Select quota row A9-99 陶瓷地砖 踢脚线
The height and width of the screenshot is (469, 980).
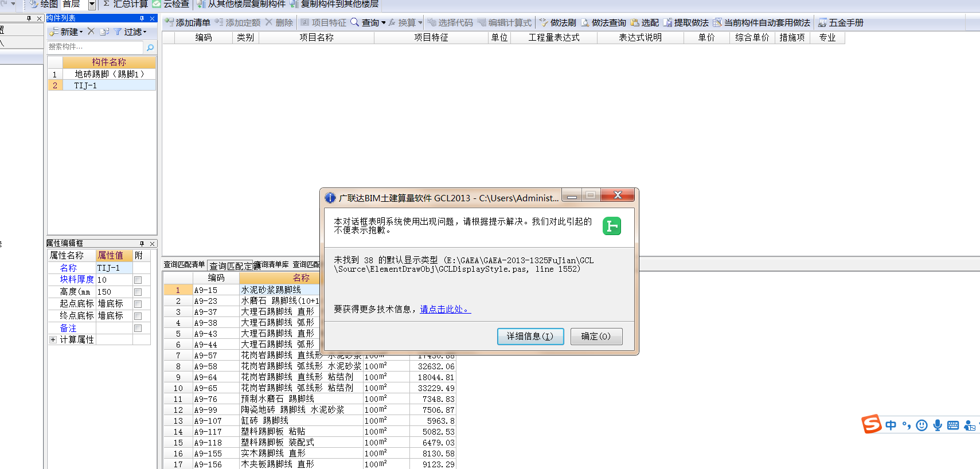[310, 410]
